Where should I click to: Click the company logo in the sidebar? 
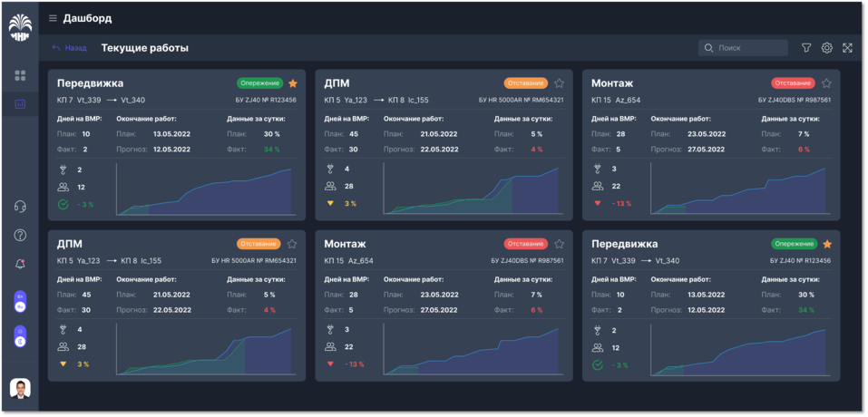point(20,28)
